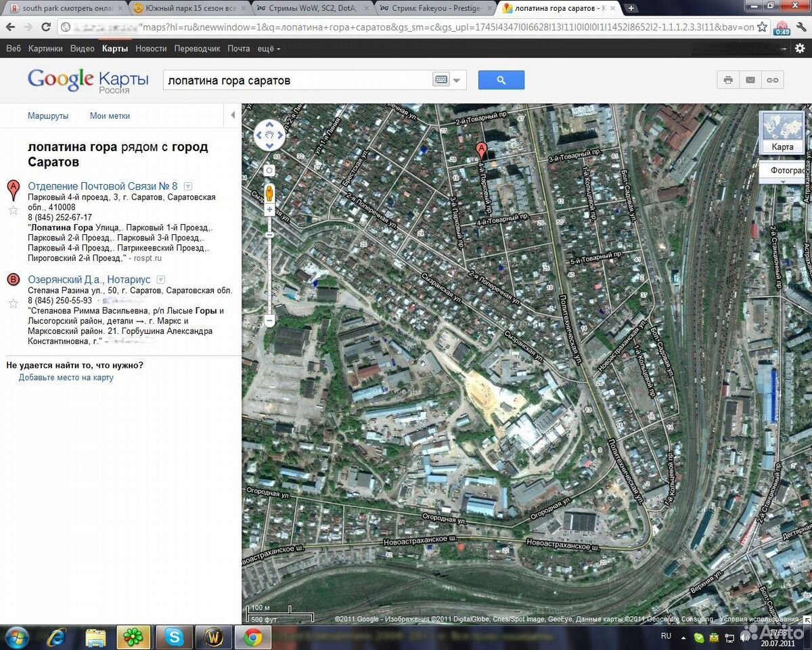Screen dimensions: 812x650
Task: Click Условия использования link at map bottom
Action: (x=758, y=619)
